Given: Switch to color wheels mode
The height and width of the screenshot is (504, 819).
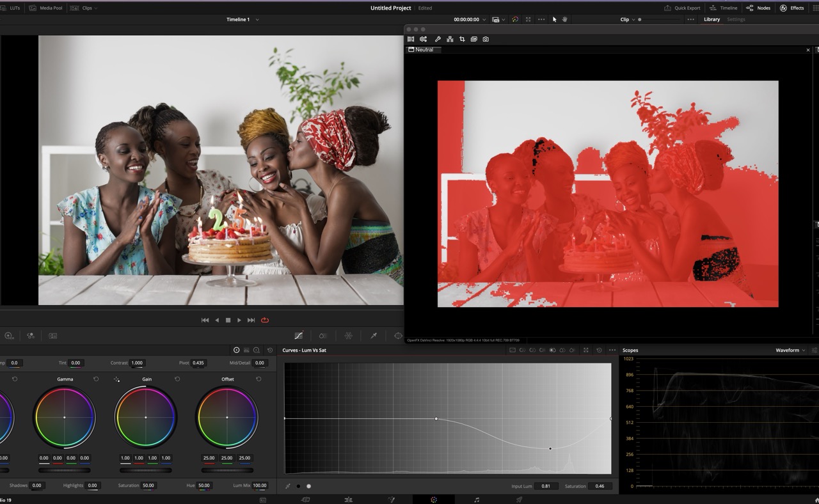Looking at the screenshot, I should click(x=236, y=350).
